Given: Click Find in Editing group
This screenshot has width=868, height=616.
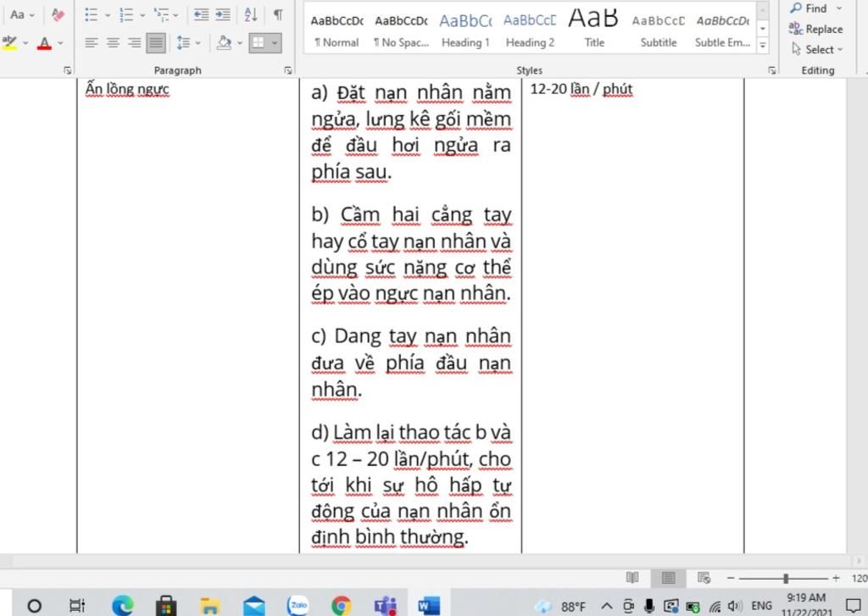Looking at the screenshot, I should (x=815, y=8).
